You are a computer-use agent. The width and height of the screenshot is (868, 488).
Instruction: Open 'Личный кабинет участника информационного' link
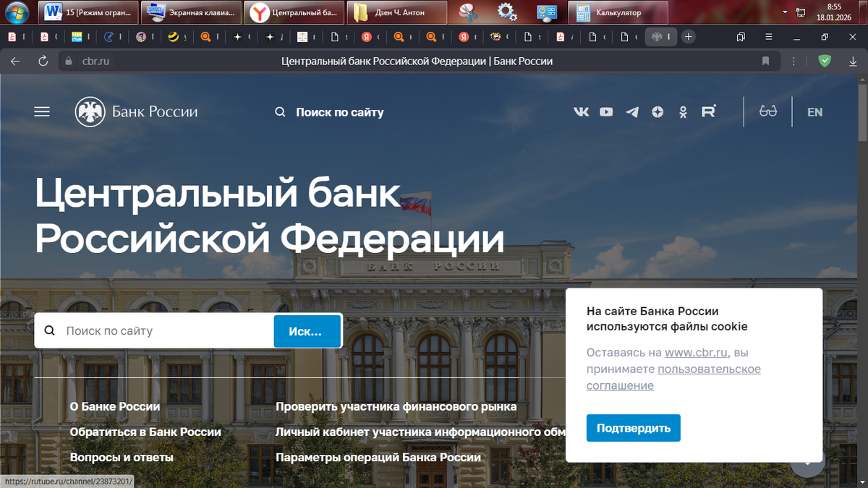click(x=420, y=432)
